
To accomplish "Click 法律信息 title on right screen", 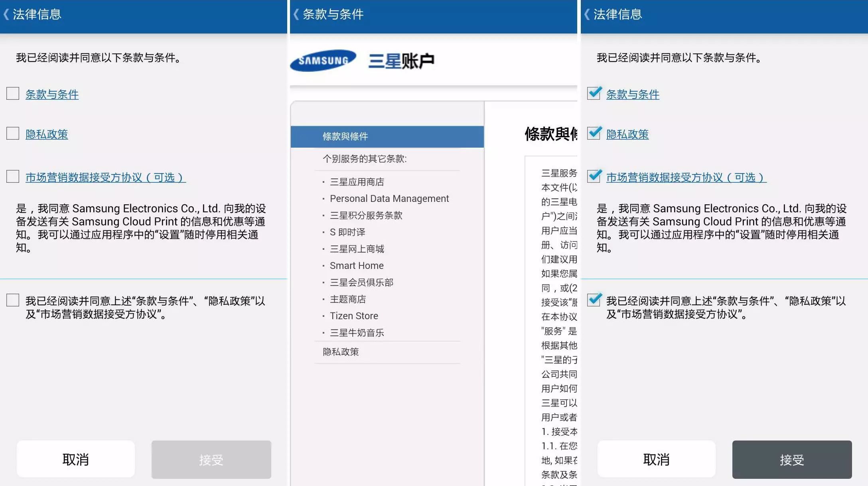I will pyautogui.click(x=618, y=14).
